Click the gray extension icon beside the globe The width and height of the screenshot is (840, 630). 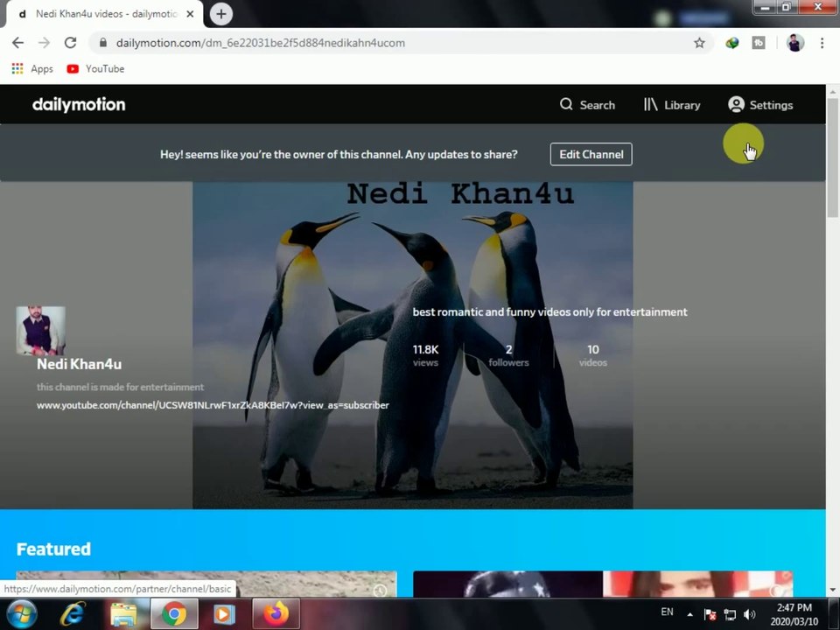click(759, 43)
